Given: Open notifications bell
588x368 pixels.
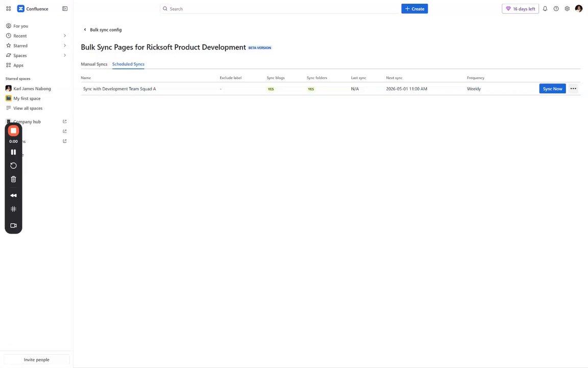Looking at the screenshot, I should [x=545, y=9].
